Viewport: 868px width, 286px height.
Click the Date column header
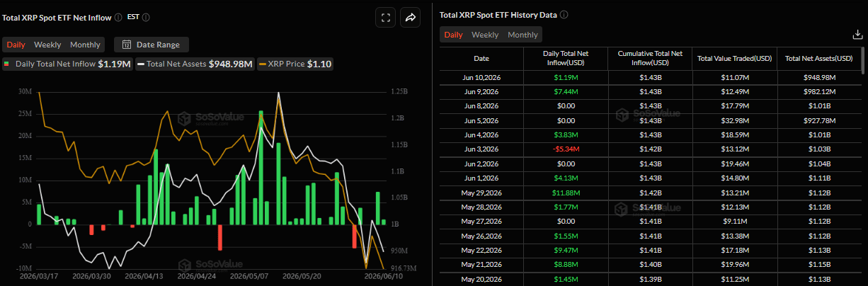(481, 59)
